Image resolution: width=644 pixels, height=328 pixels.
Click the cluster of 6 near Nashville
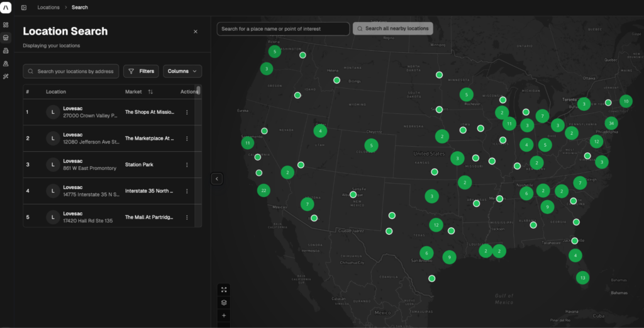pyautogui.click(x=526, y=194)
